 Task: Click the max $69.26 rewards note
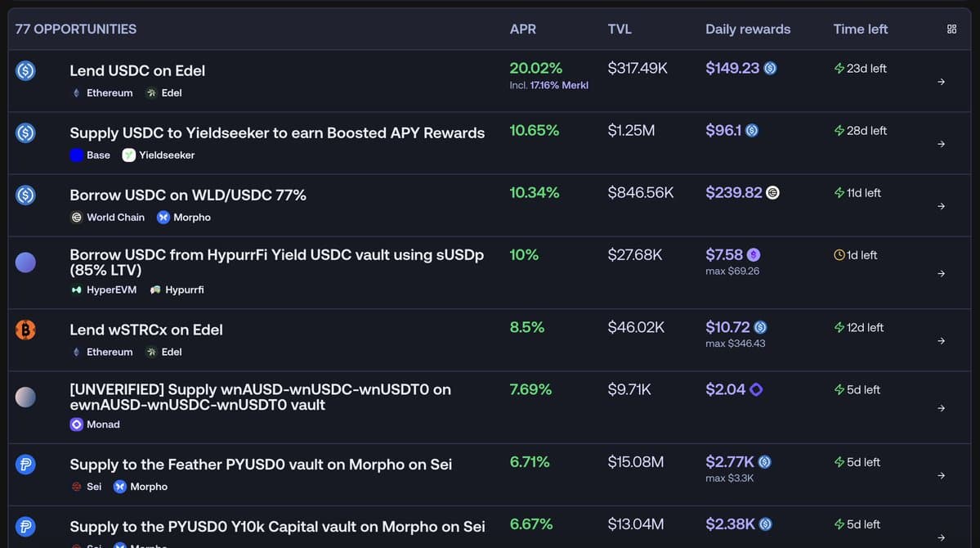(732, 271)
